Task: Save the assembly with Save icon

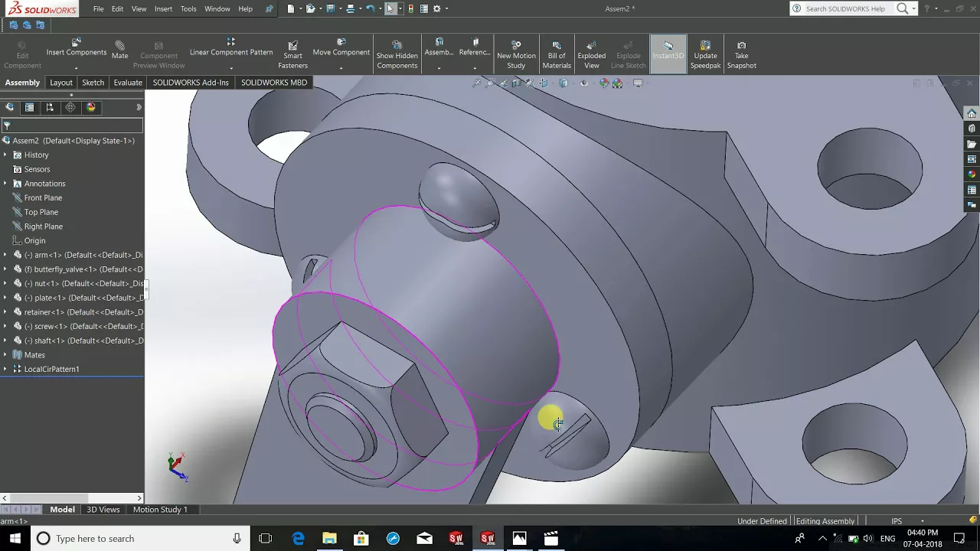Action: (x=330, y=8)
